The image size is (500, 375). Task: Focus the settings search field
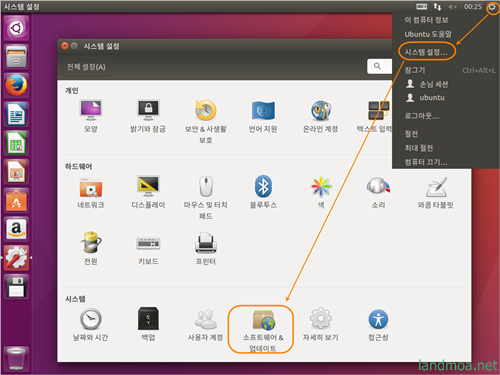pyautogui.click(x=379, y=66)
